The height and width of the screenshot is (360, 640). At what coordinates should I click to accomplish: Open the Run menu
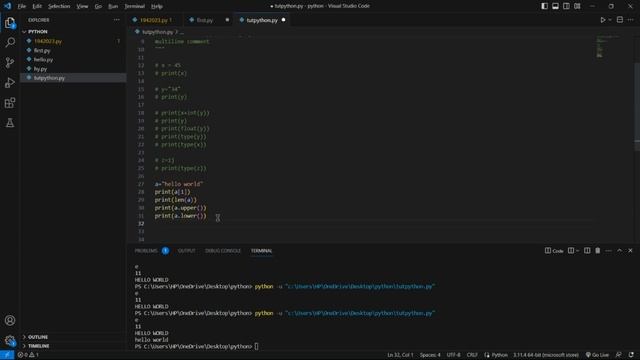click(113, 6)
